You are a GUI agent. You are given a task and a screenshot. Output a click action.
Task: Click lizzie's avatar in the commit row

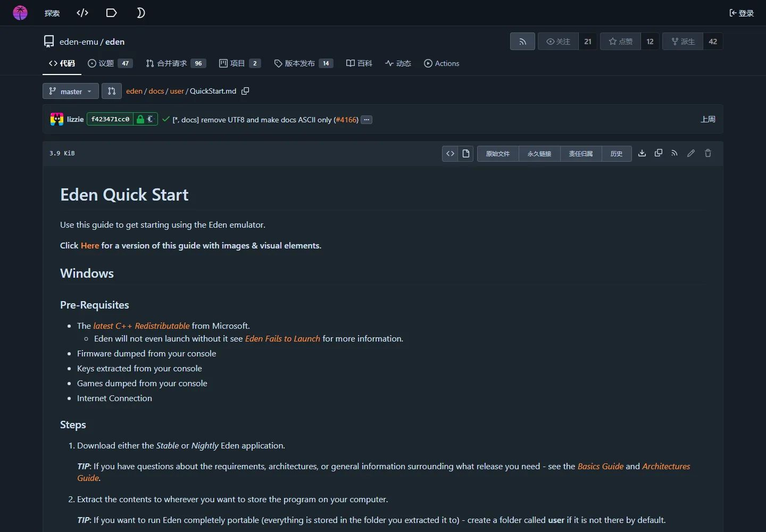pos(57,119)
